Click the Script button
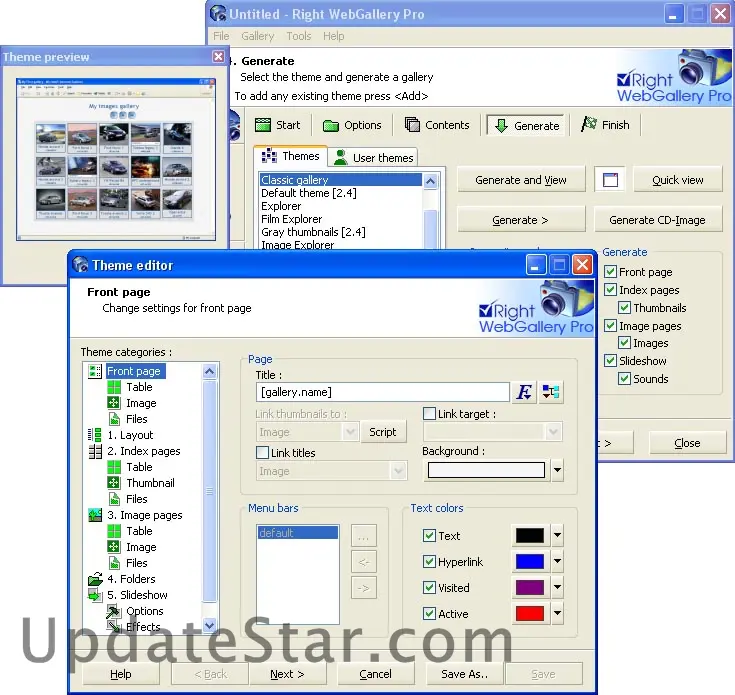 point(382,432)
